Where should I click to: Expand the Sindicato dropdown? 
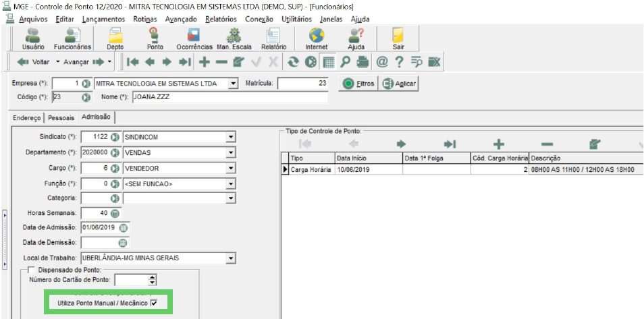(232, 137)
